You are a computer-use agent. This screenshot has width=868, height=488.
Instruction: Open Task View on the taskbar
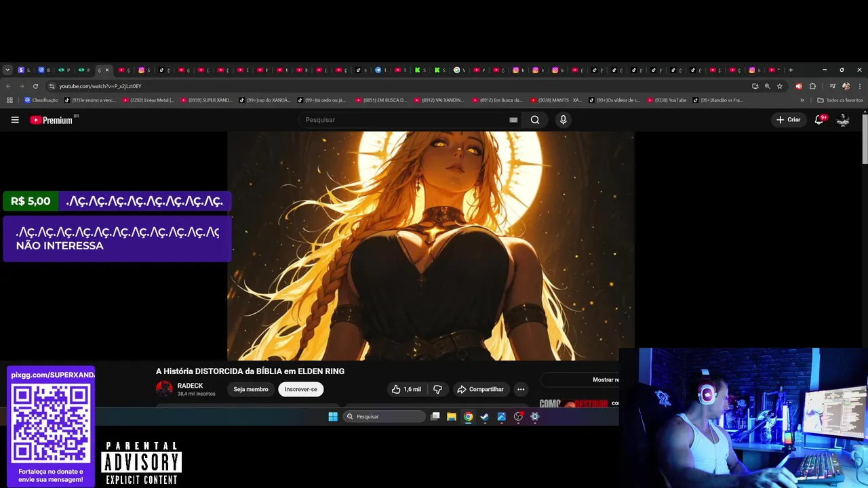435,417
